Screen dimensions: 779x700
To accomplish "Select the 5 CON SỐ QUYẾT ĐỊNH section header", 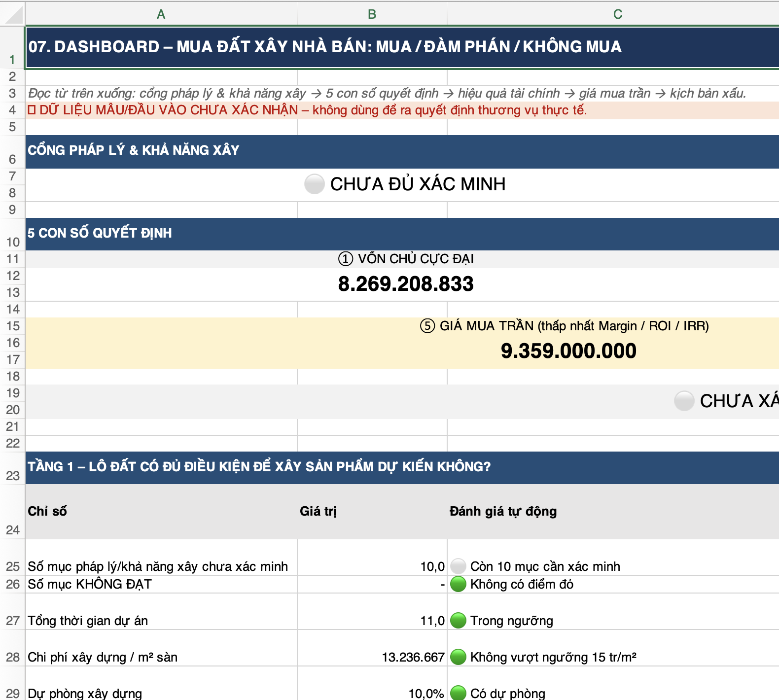I will (x=402, y=234).
